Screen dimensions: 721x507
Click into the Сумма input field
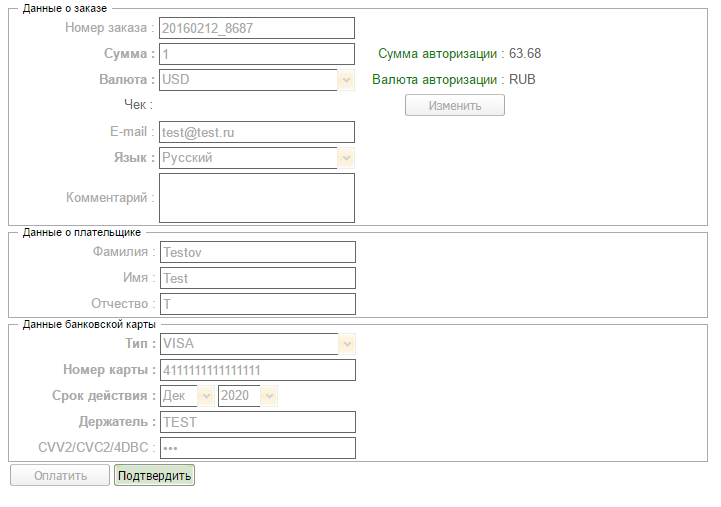point(257,54)
